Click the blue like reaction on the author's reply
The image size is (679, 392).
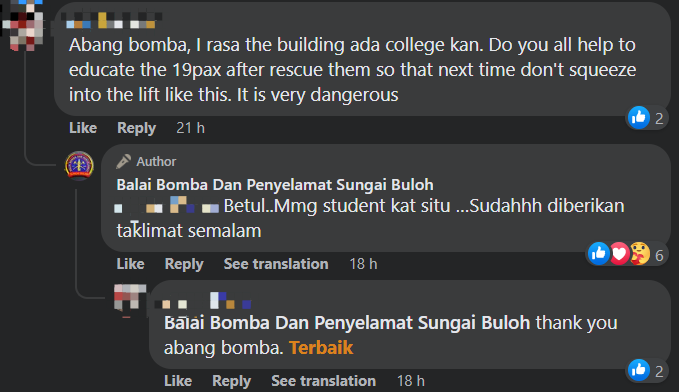point(599,253)
